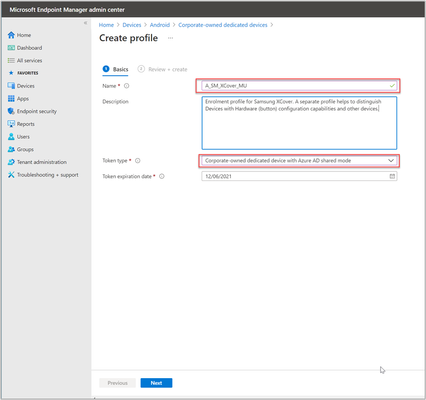Viewport: 426px width, 400px height.
Task: Open the calendar picker for Token expiration date
Action: tap(392, 176)
